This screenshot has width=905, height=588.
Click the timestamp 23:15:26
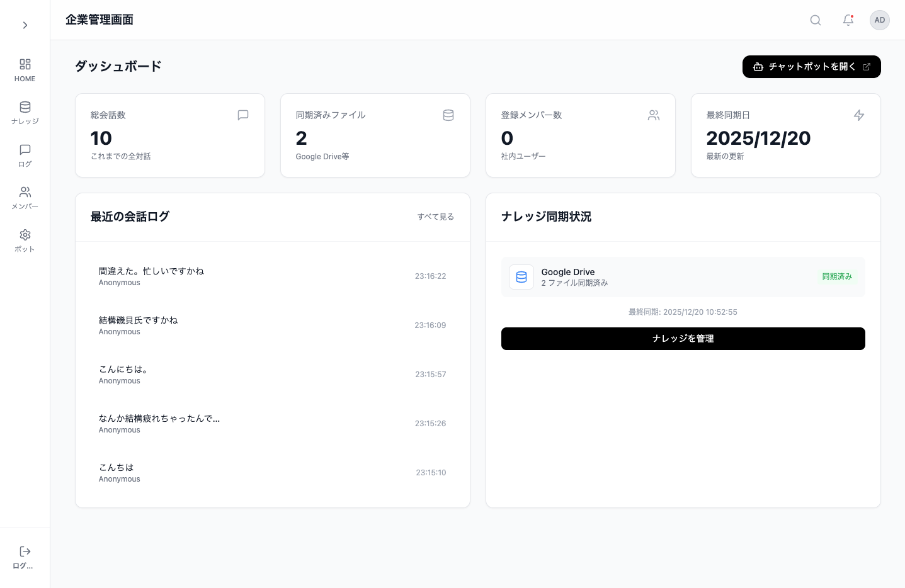coord(431,424)
